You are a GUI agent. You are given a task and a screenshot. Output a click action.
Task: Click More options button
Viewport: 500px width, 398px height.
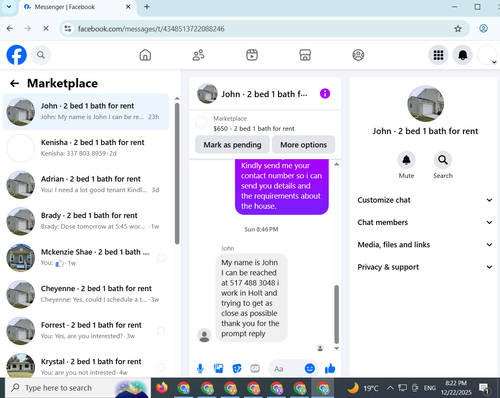pos(303,145)
